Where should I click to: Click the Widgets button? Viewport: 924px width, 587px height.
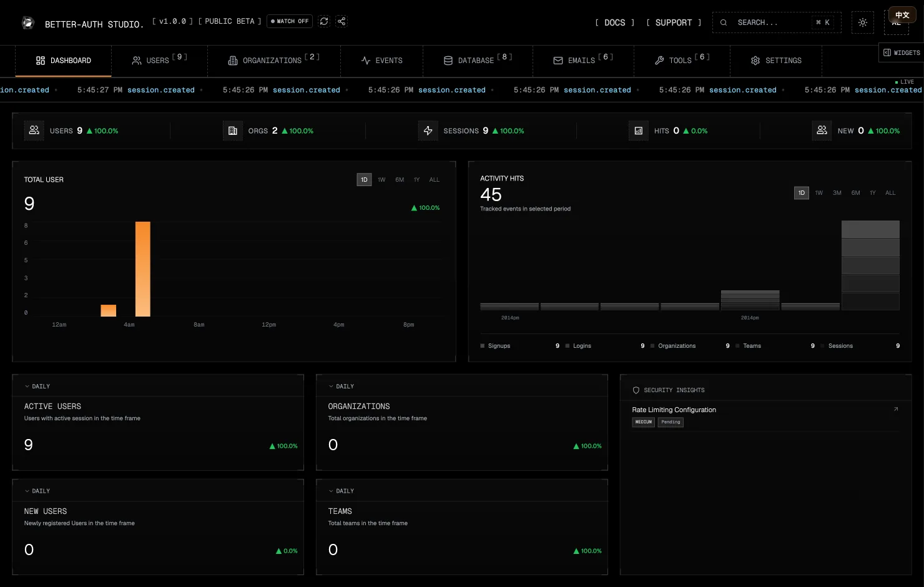click(902, 52)
